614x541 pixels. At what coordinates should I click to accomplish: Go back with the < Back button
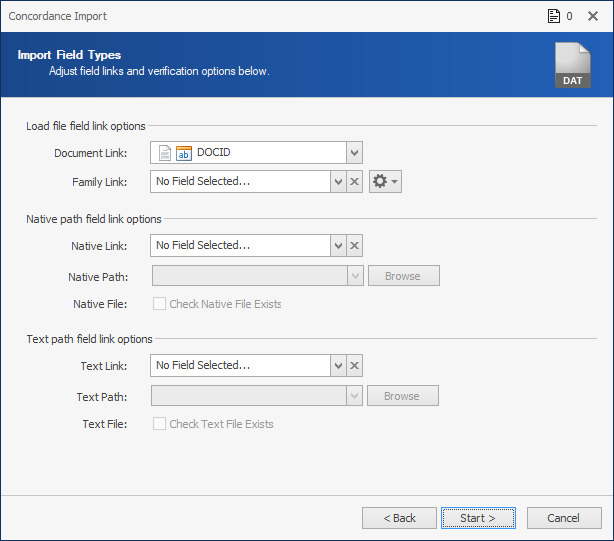coord(399,518)
